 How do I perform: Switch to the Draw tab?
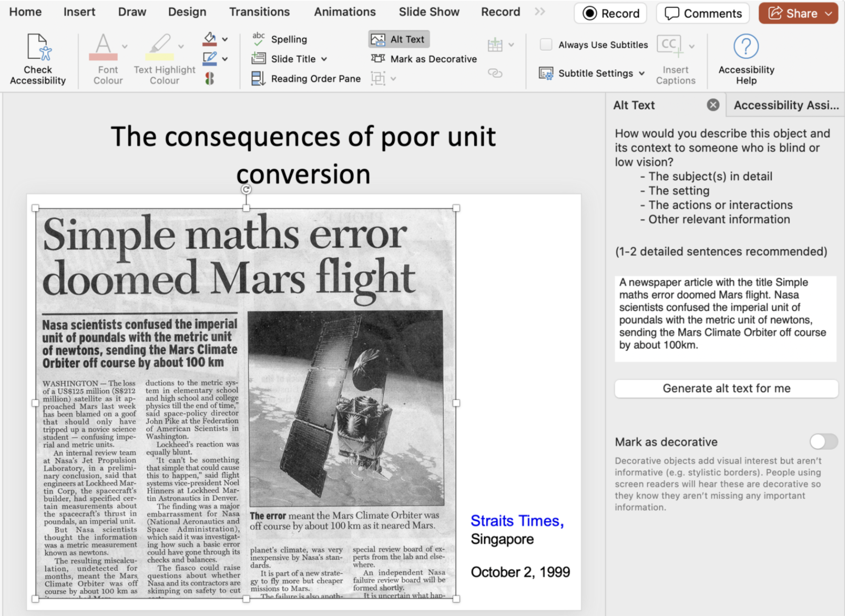click(x=132, y=12)
